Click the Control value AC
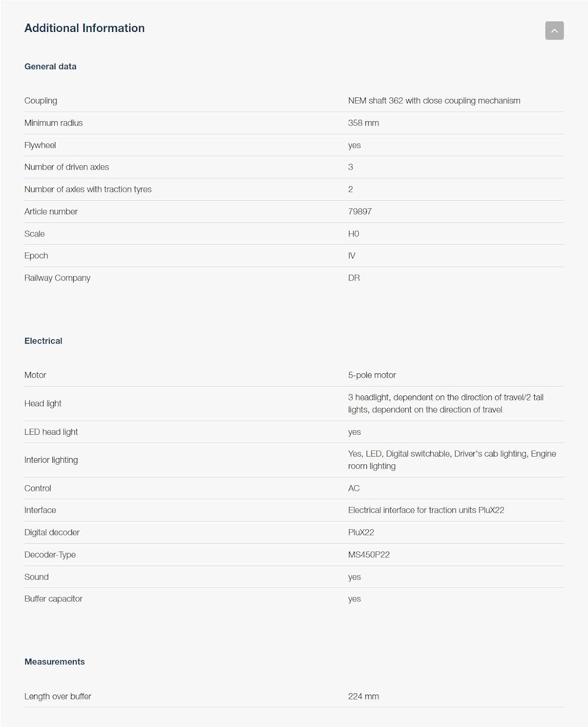This screenshot has width=588, height=727. pyautogui.click(x=354, y=489)
